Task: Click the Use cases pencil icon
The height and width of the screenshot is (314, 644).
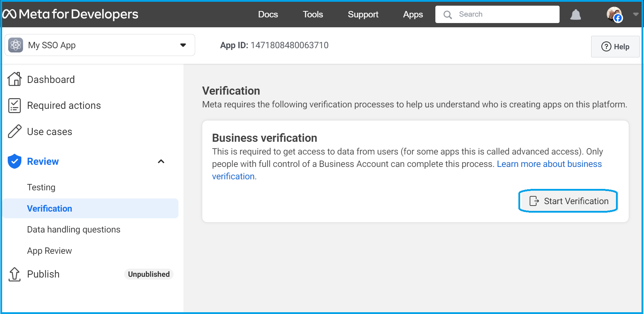Action: [x=15, y=131]
